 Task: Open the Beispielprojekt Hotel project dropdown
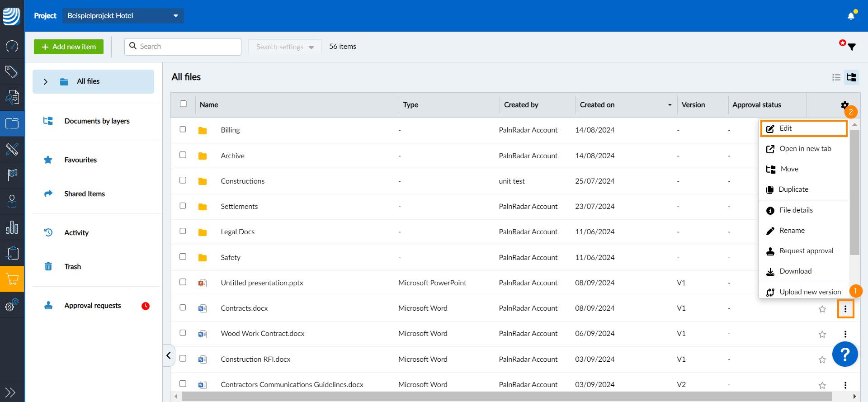point(123,16)
